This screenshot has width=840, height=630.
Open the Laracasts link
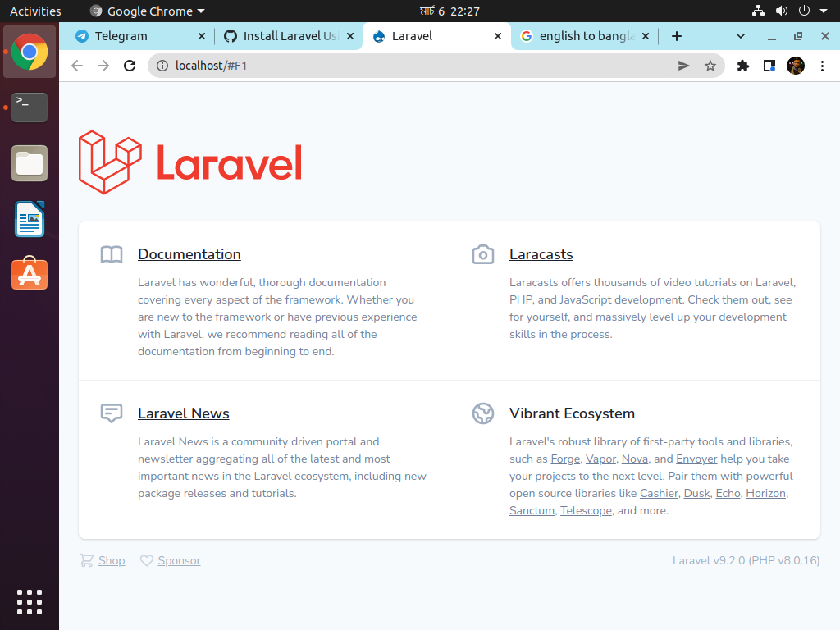(541, 254)
